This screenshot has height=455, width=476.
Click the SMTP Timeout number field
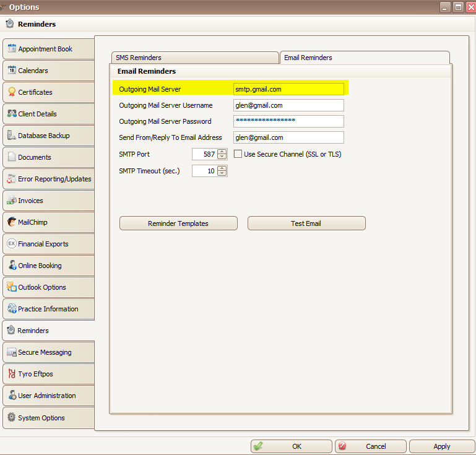pos(205,171)
